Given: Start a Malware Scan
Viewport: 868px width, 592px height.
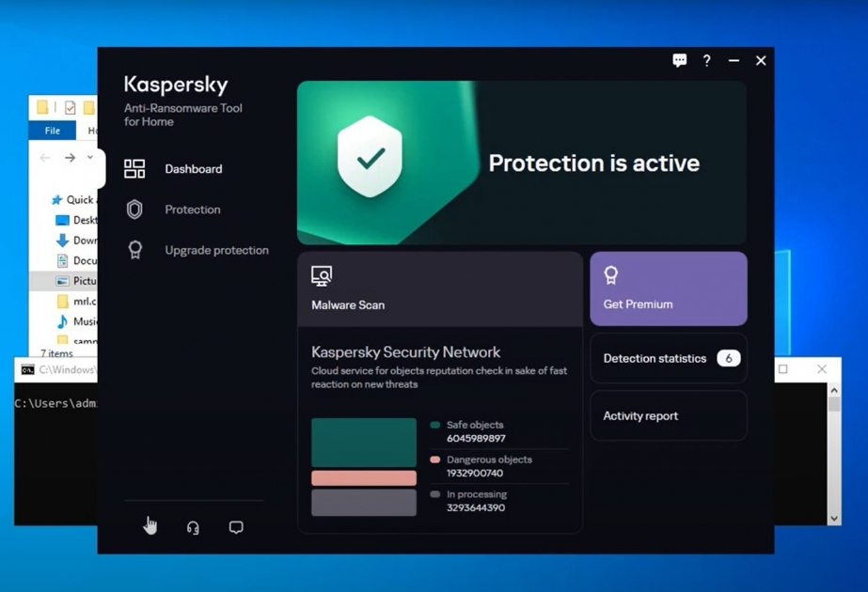Looking at the screenshot, I should tap(440, 289).
